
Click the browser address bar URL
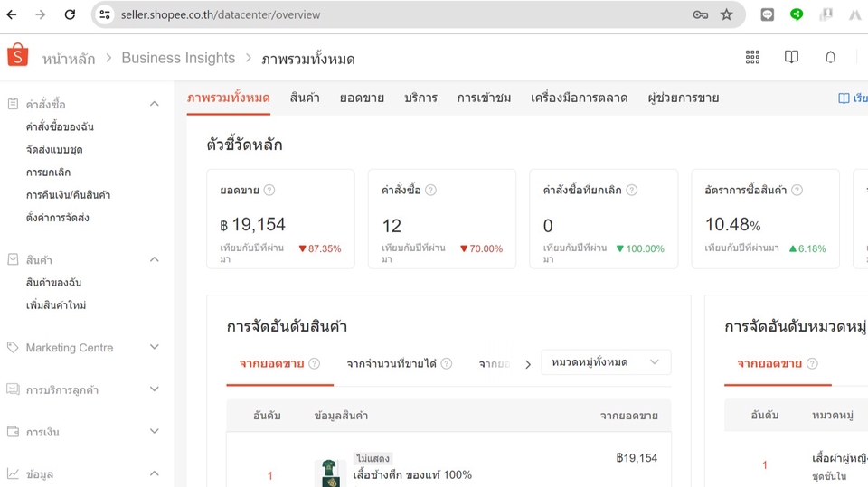(x=221, y=15)
